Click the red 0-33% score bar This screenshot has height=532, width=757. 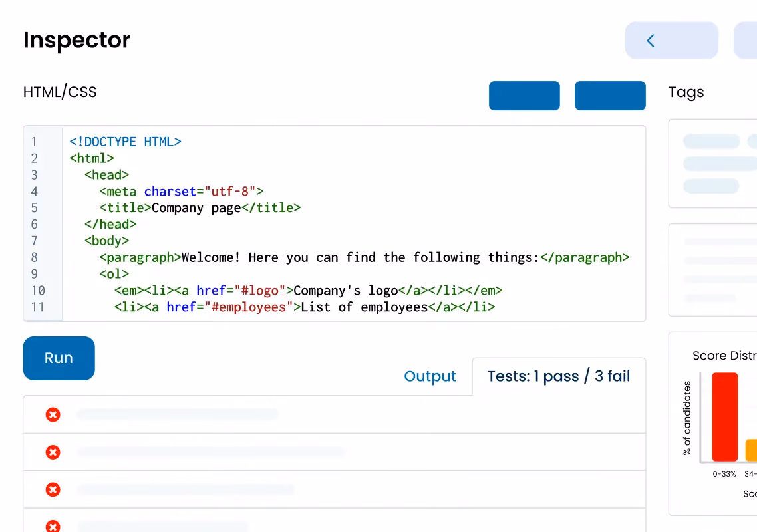(724, 417)
